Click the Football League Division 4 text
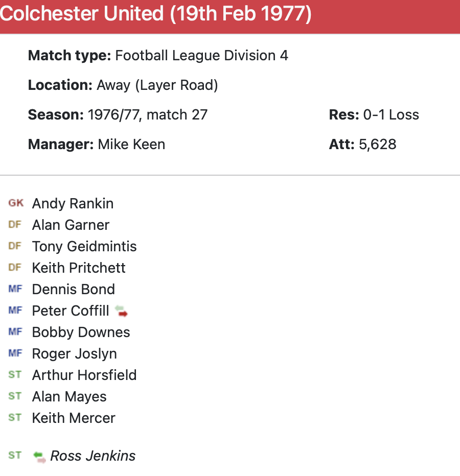Image resolution: width=460 pixels, height=476 pixels. tap(201, 55)
